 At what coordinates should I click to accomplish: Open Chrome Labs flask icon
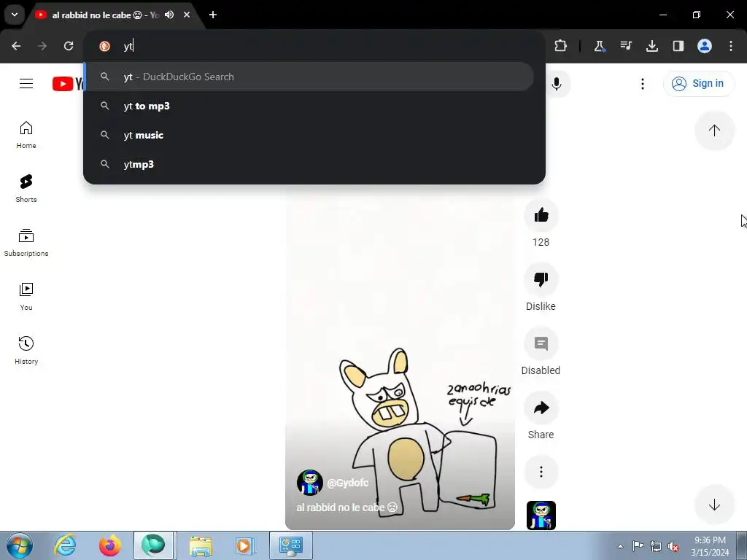point(600,46)
